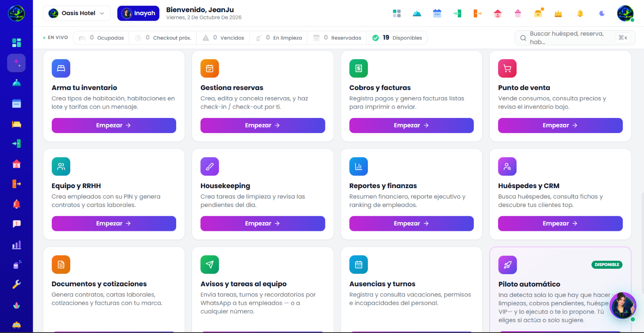
Task: Select the Vencidos status chip
Action: click(x=223, y=38)
